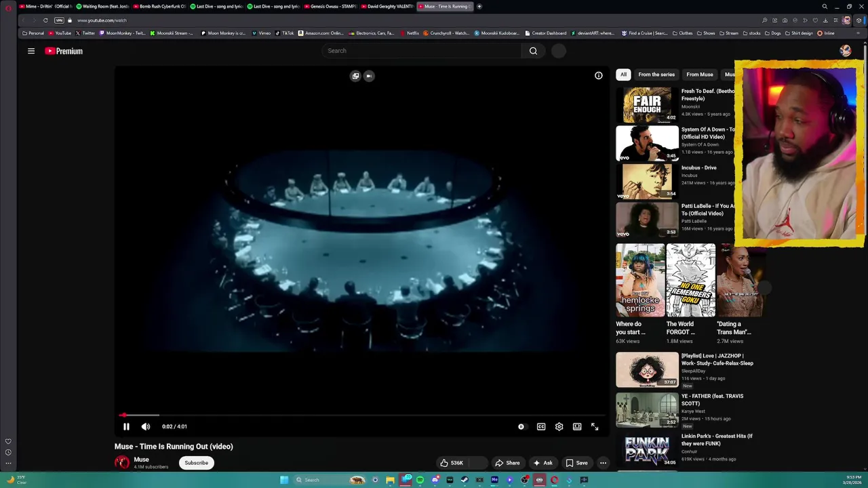868x488 pixels.
Task: Reload the page with the refresh icon
Action: coord(45,20)
